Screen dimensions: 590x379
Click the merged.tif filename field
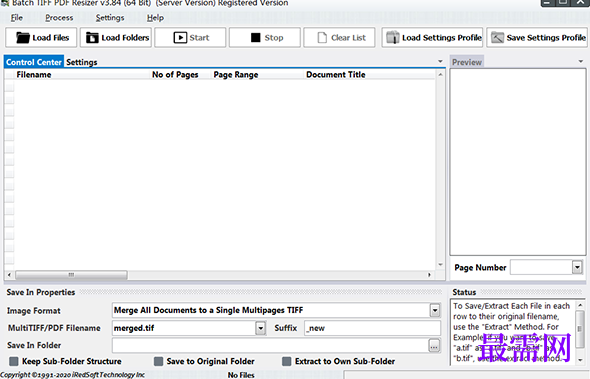pos(184,328)
